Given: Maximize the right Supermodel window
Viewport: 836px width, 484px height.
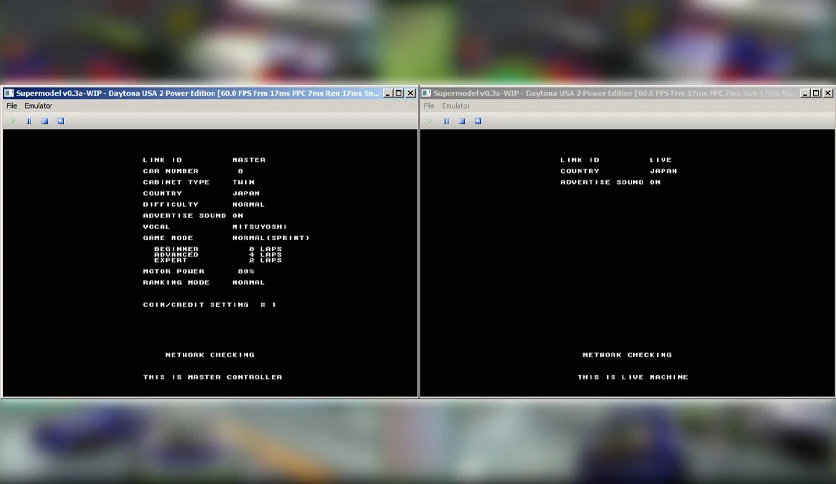Looking at the screenshot, I should click(816, 93).
